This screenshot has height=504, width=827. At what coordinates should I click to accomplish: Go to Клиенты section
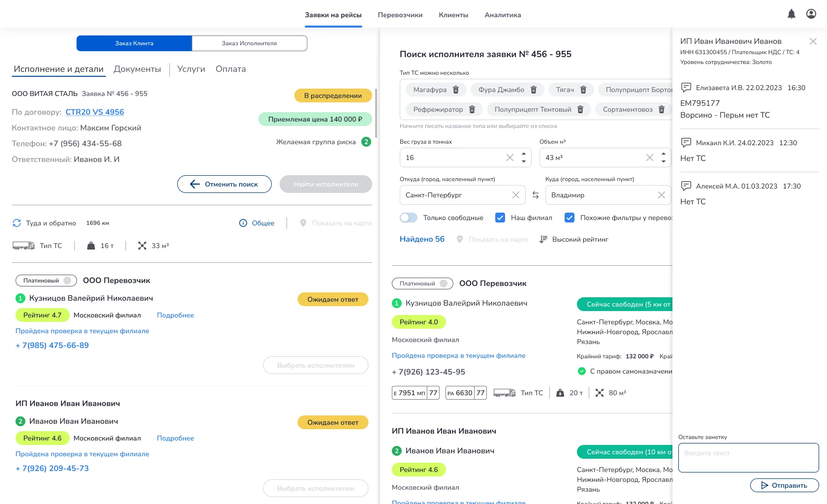(x=453, y=15)
